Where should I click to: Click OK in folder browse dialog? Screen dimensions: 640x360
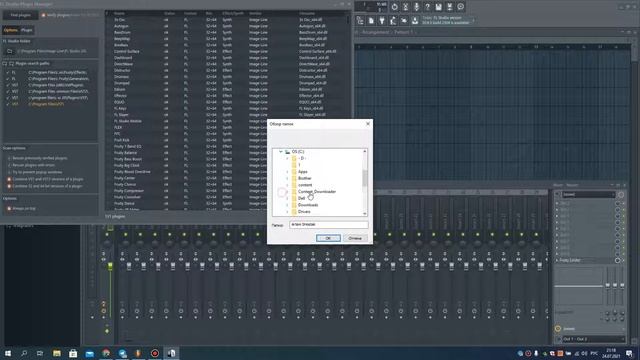[x=328, y=238]
